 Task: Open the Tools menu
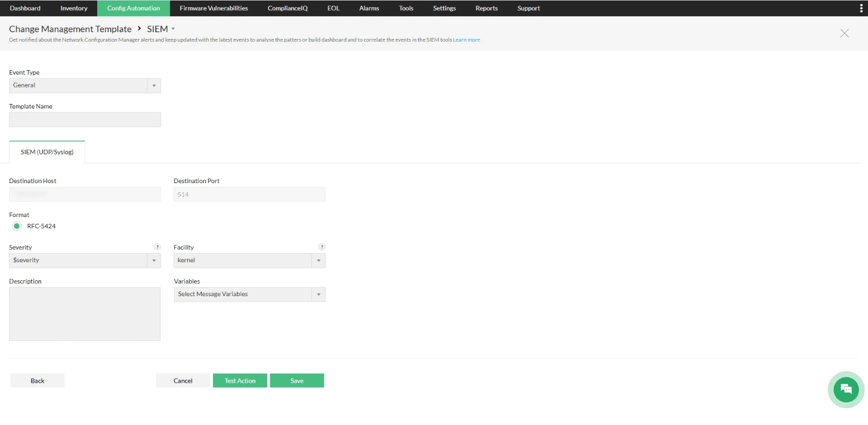[406, 8]
